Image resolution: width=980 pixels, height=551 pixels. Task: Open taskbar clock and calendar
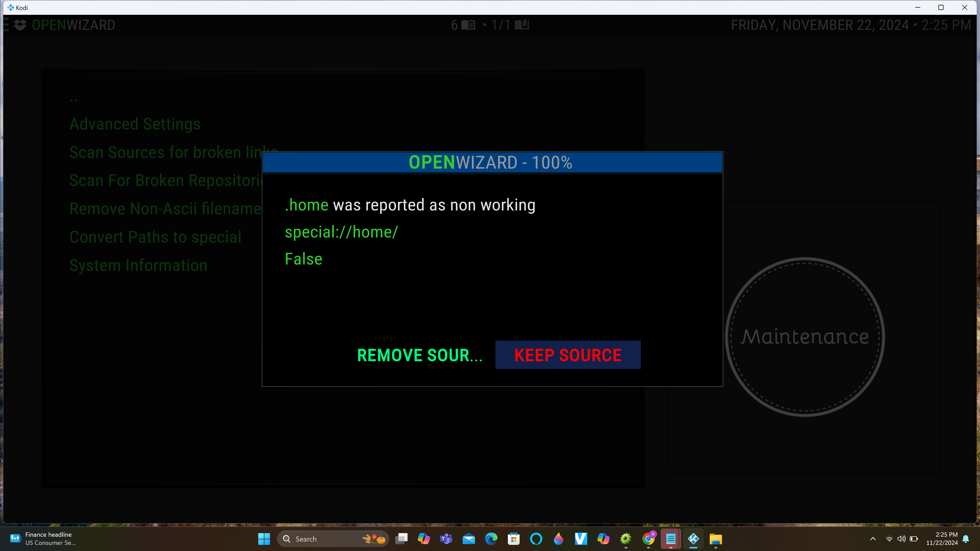942,539
